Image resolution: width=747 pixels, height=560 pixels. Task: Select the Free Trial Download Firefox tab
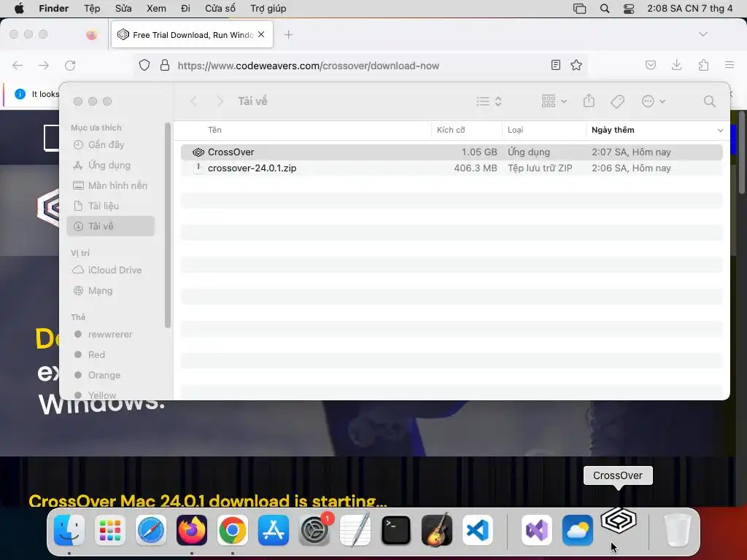pyautogui.click(x=192, y=35)
